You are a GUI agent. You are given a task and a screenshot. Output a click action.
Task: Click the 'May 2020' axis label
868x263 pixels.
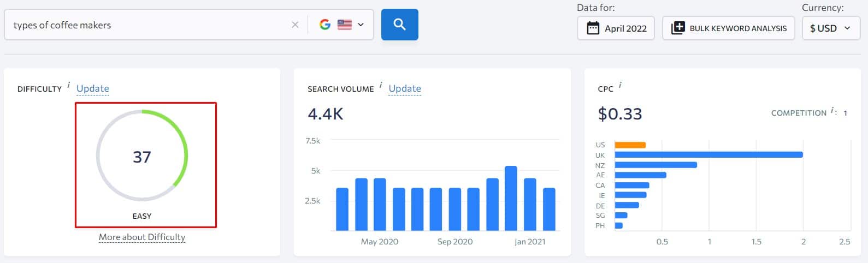[x=380, y=242]
